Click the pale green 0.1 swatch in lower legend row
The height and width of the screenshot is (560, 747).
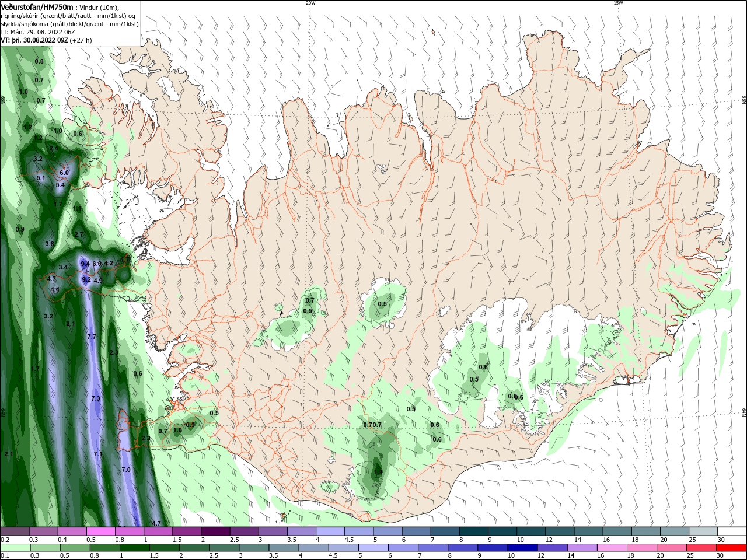15,548
